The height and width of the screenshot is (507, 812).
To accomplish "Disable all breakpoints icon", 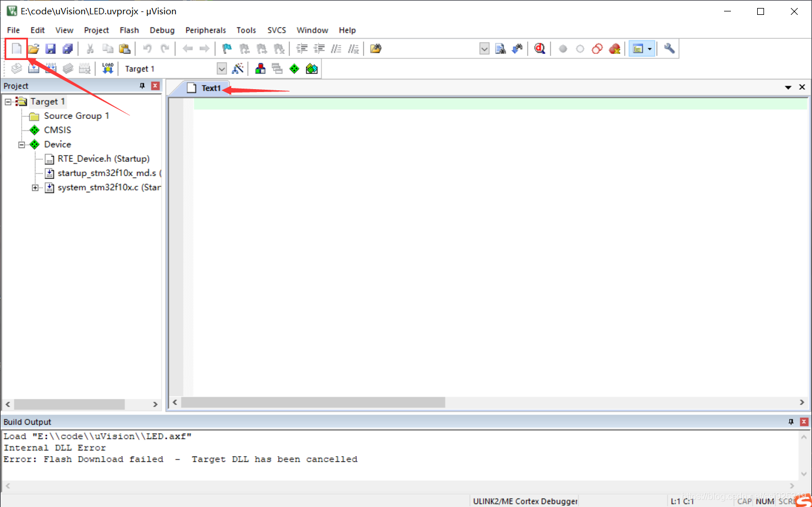I will [597, 49].
